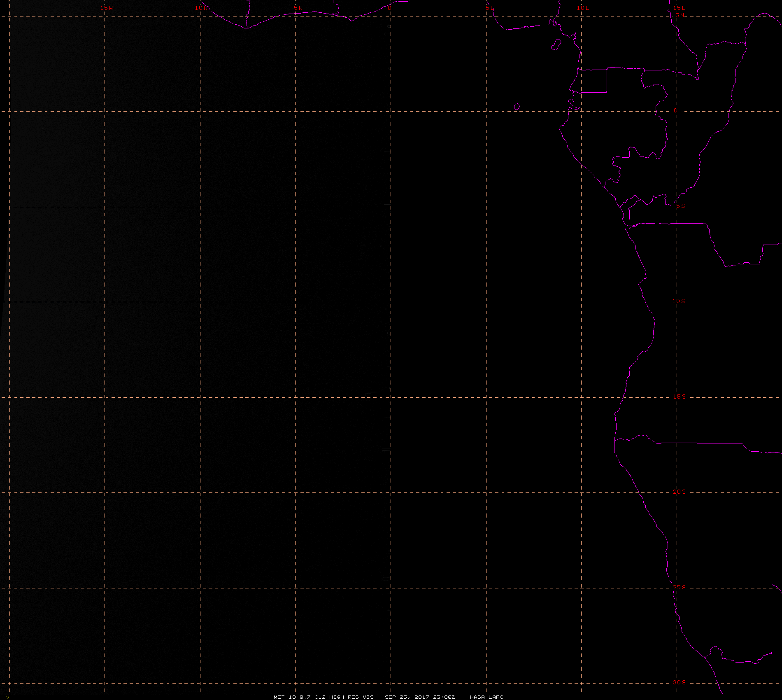The height and width of the screenshot is (700, 782).
Task: Select the 5N latitude label
Action: point(680,15)
